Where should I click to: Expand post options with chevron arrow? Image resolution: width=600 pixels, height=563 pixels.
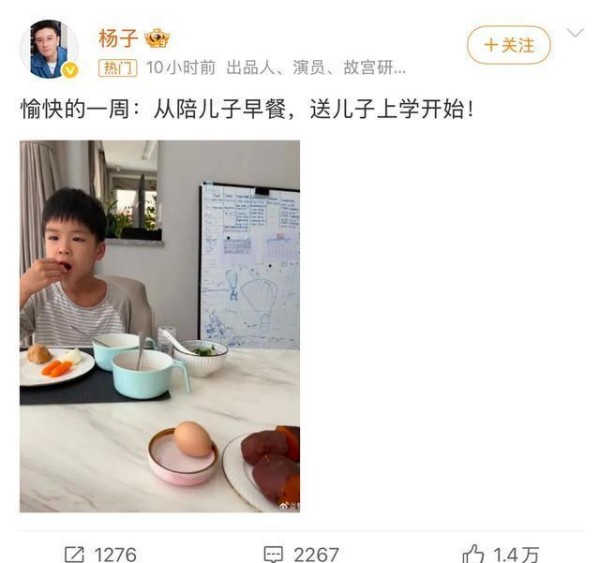pos(575,33)
